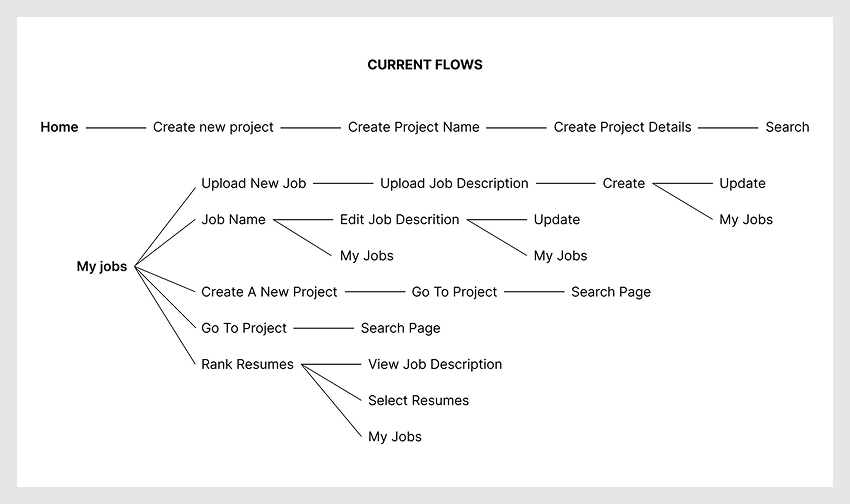Click the Create A New Project branch

click(x=269, y=292)
